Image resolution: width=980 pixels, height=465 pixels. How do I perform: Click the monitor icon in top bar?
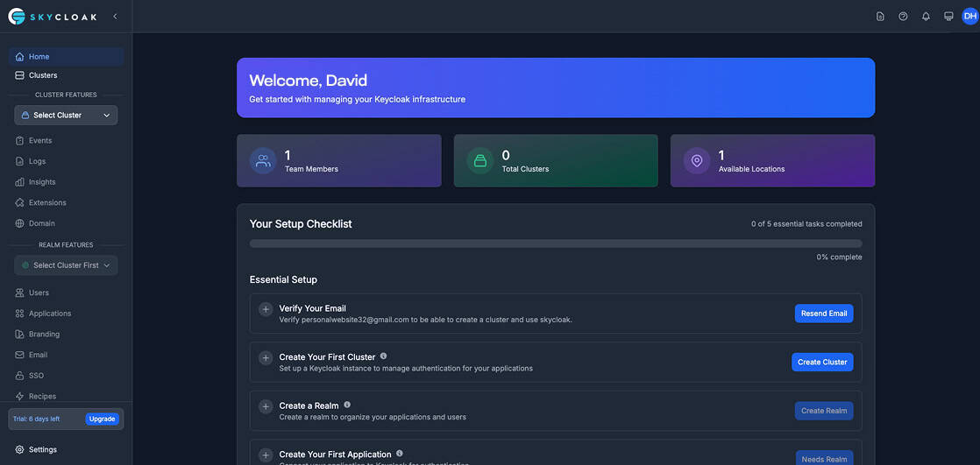[948, 17]
